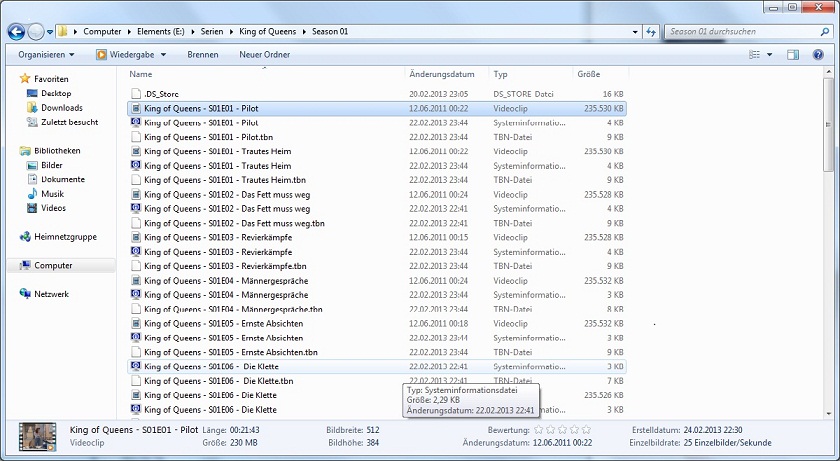Set rating with the first star
The height and width of the screenshot is (461, 840).
pos(539,429)
